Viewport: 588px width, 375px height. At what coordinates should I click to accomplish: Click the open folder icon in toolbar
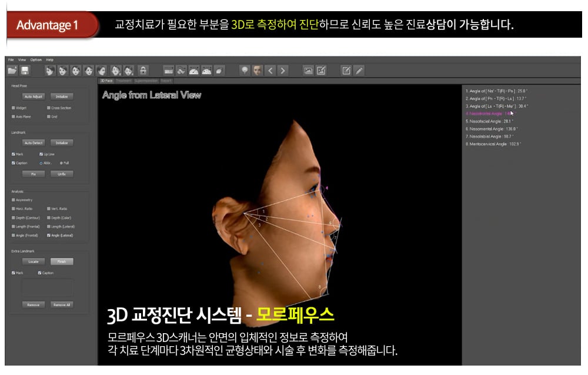tap(12, 71)
